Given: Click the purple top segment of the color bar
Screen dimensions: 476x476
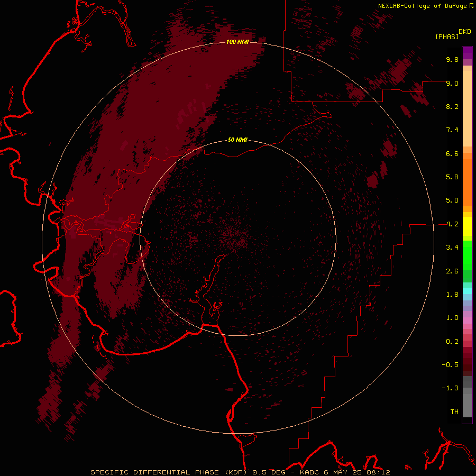Looking at the screenshot, I should (467, 53).
